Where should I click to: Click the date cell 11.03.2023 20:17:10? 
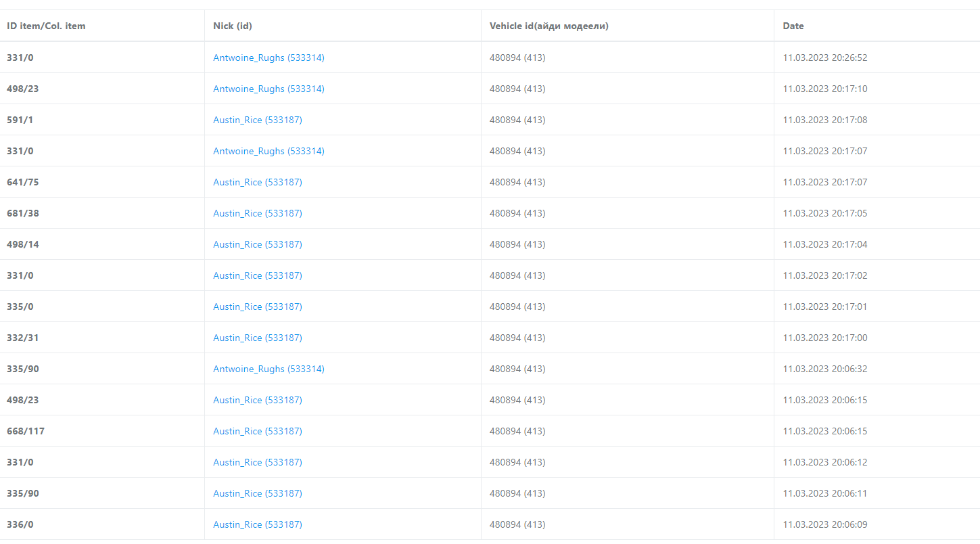tap(824, 89)
